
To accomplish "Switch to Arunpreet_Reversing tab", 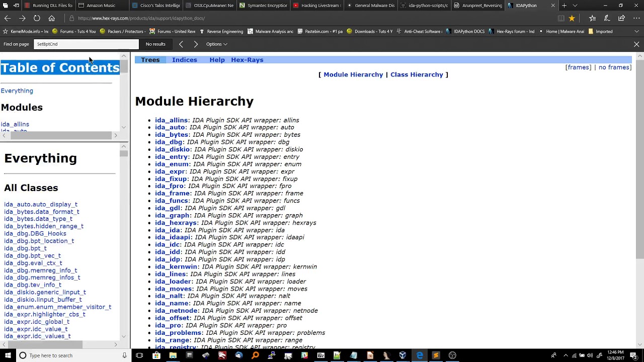I will (478, 6).
